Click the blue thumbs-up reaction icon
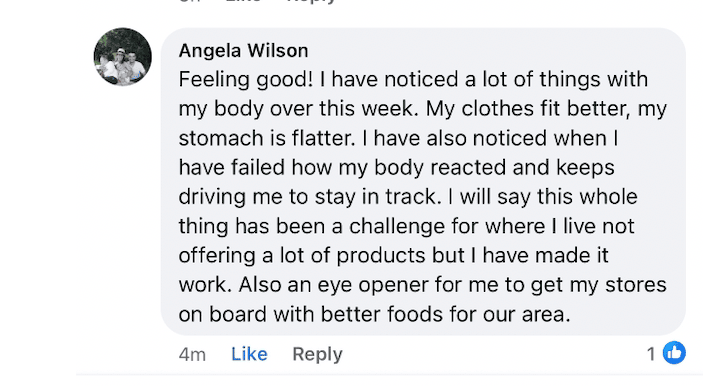Screen dimensions: 716x386 (674, 353)
